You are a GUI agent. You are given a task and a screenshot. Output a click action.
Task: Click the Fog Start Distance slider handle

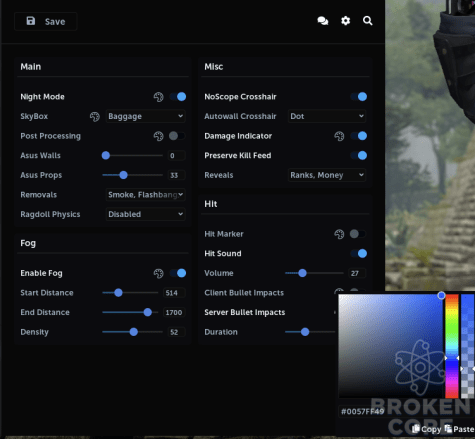118,293
